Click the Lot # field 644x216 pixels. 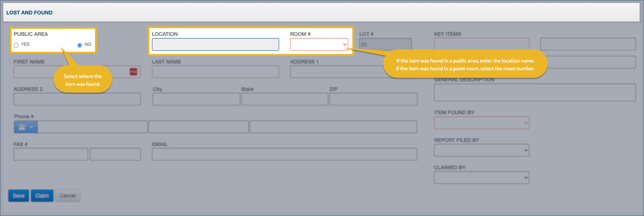[385, 44]
